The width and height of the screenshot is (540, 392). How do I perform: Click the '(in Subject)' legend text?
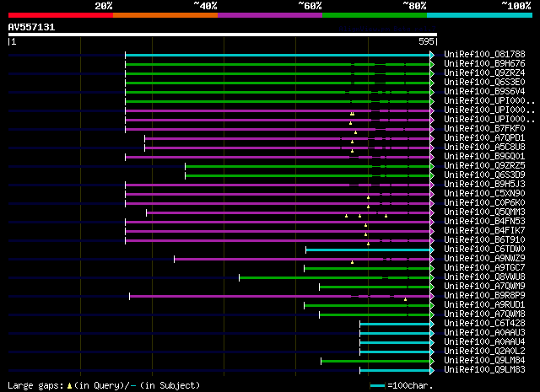coord(170,386)
